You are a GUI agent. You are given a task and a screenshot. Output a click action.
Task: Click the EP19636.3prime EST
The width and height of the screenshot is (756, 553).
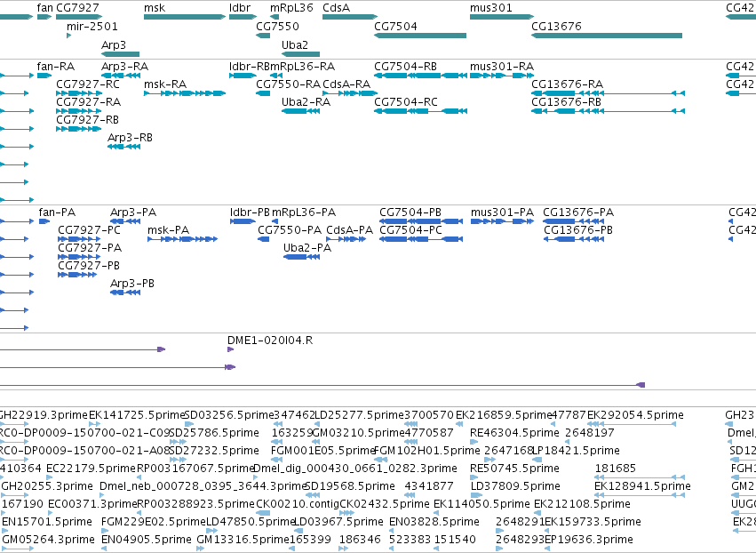(x=548, y=549)
